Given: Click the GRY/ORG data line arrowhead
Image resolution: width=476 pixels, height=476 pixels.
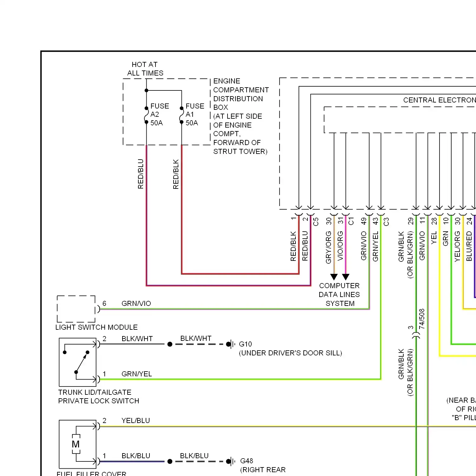Looking at the screenshot, I should point(334,277).
